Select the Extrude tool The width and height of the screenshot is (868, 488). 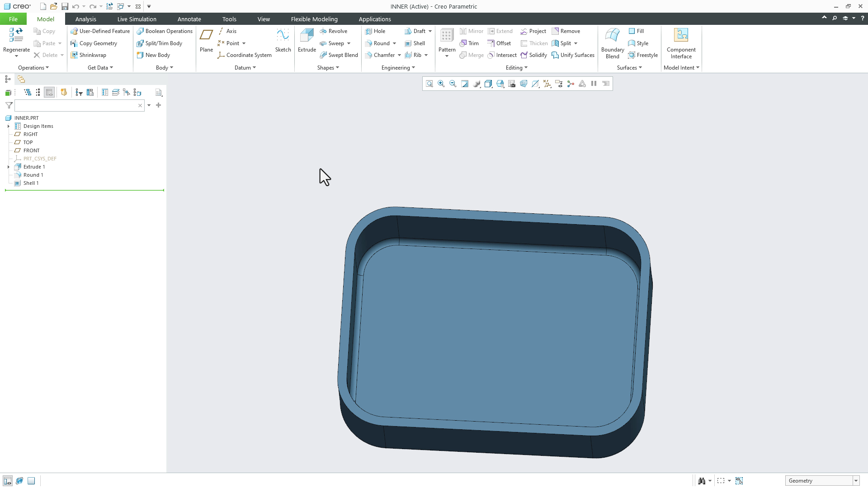tap(307, 41)
